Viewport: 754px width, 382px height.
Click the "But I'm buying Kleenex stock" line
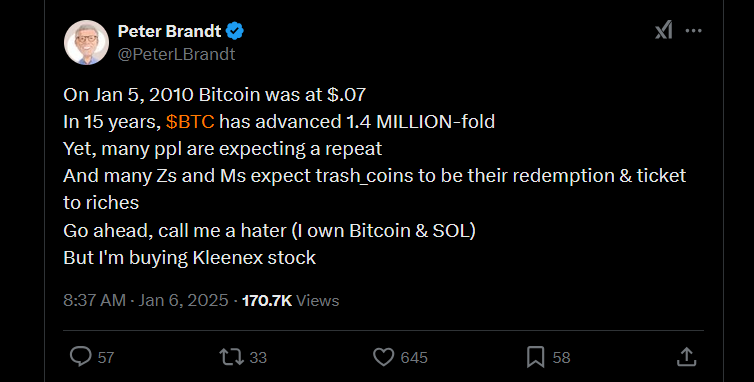[x=189, y=258]
